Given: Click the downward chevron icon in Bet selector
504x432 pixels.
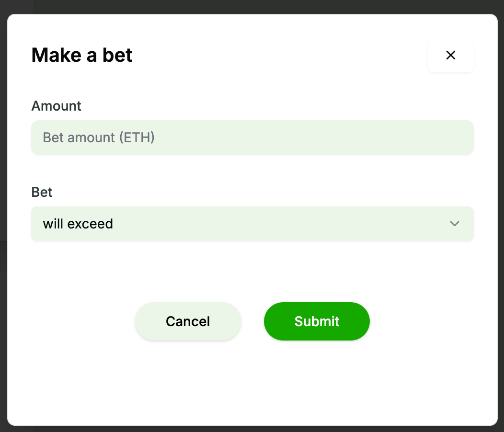Looking at the screenshot, I should [x=455, y=223].
